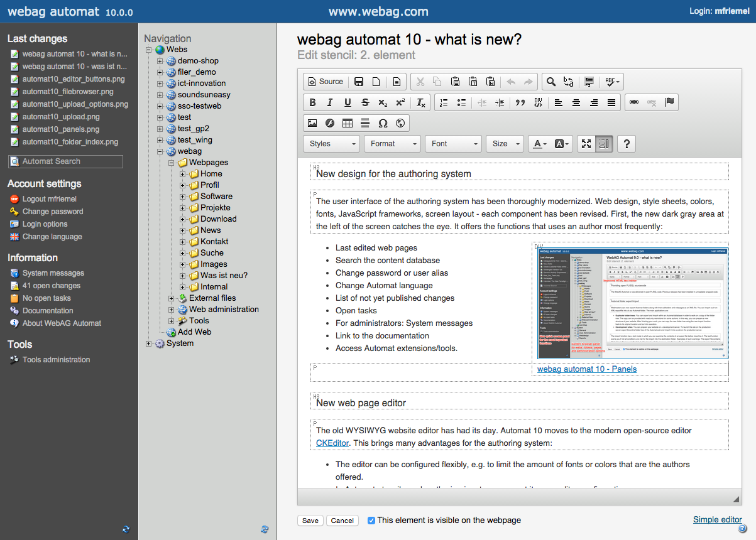Insert a numbered list
The height and width of the screenshot is (540, 756).
pos(444,103)
